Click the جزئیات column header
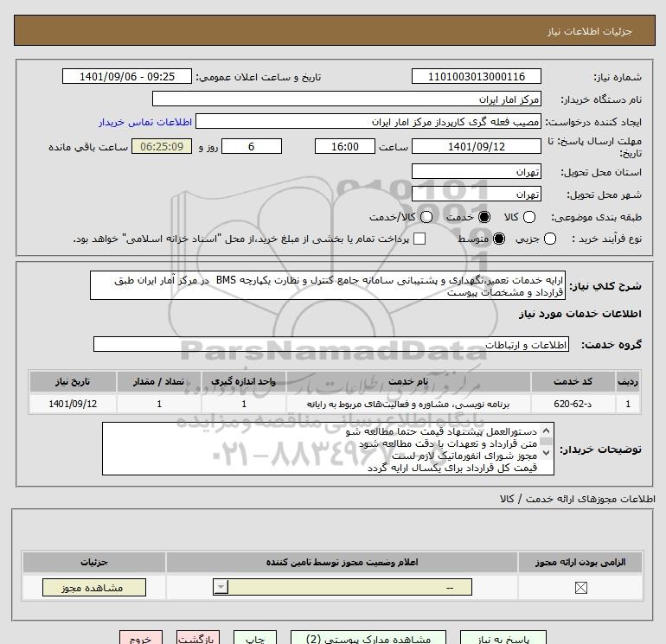Image resolution: width=666 pixels, height=644 pixels. [x=94, y=562]
